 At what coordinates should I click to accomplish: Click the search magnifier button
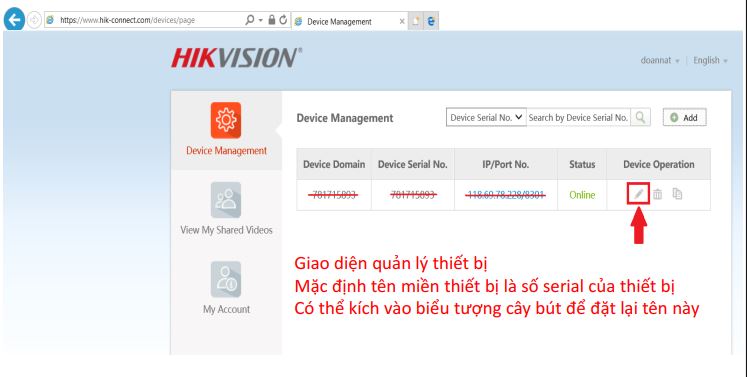pos(641,117)
